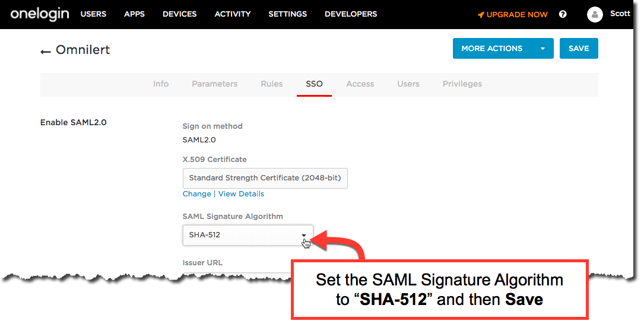Click the Scott username
This screenshot has width=644, height=324.
[620, 14]
